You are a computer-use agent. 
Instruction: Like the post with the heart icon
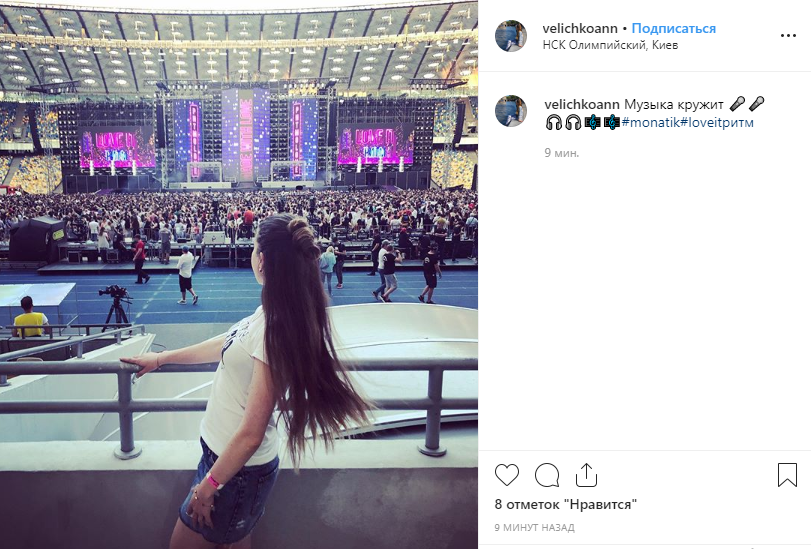pyautogui.click(x=506, y=474)
